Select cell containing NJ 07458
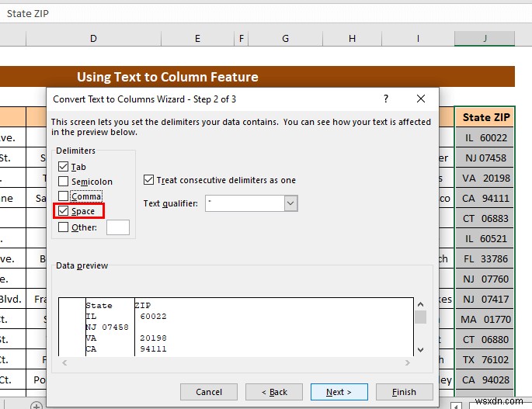This screenshot has height=409, width=532. click(485, 158)
